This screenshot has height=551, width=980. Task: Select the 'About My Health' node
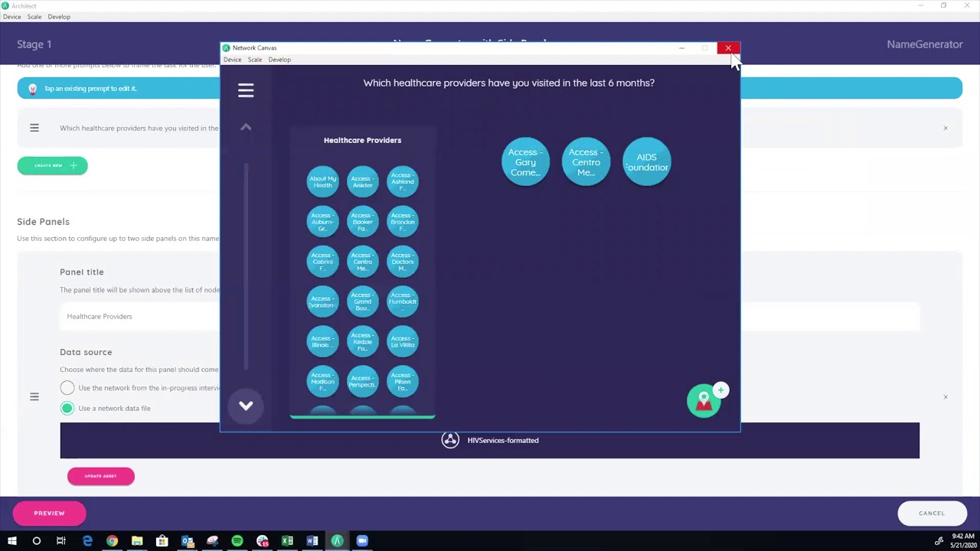[x=322, y=182]
